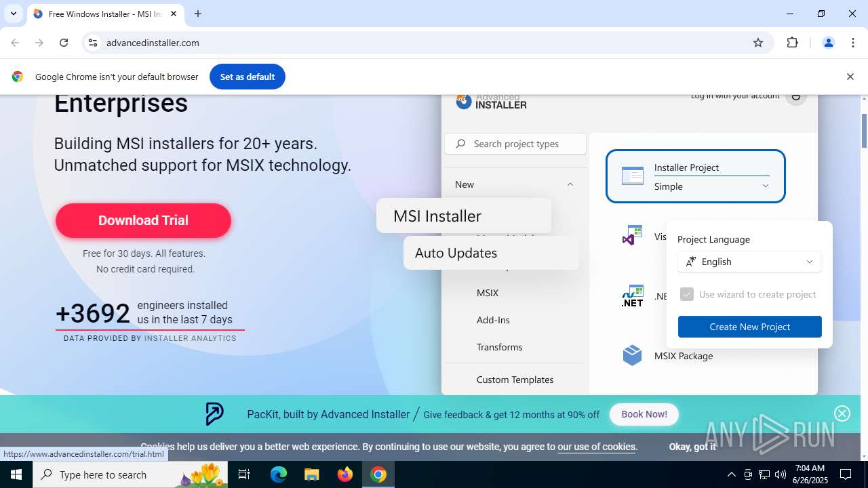View site information icon in address bar
868x488 pixels.
point(93,43)
